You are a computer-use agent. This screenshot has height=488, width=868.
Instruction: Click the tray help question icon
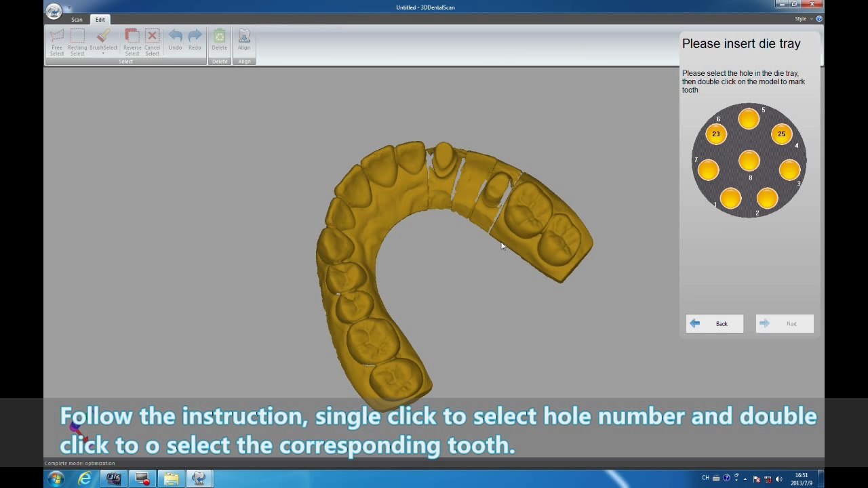(726, 479)
